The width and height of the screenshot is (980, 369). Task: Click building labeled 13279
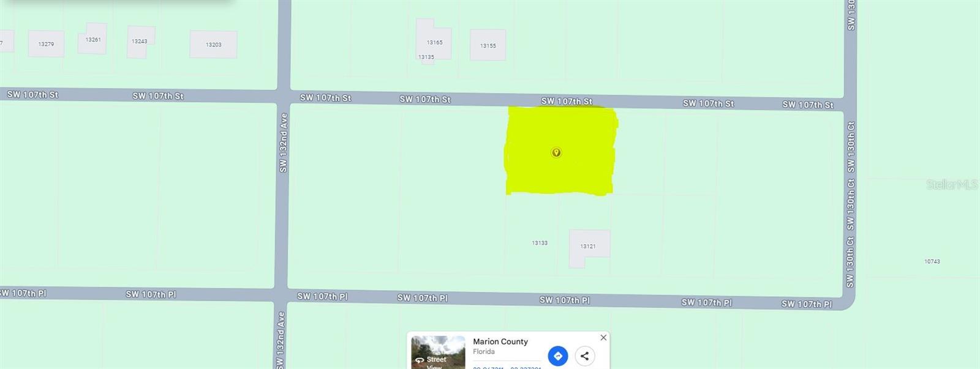point(46,44)
